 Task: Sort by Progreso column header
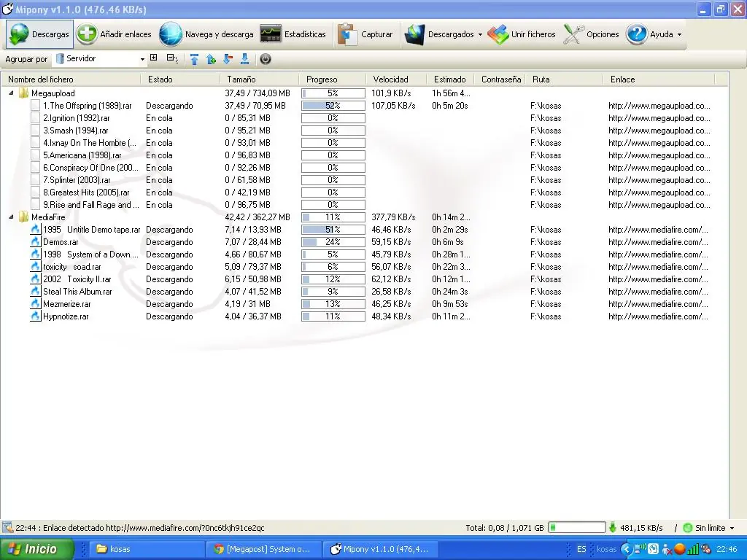click(333, 79)
